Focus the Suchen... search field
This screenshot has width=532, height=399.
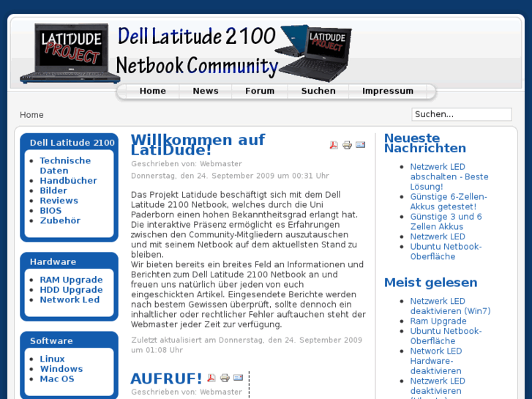click(462, 114)
